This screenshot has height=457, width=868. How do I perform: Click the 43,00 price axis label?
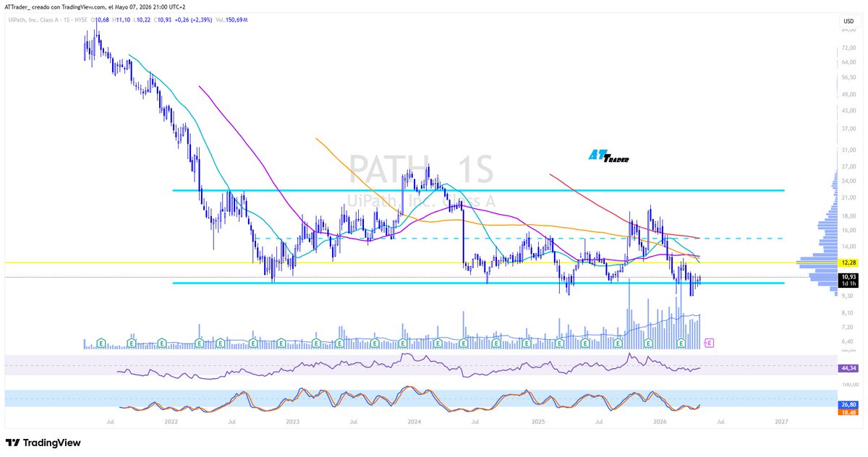click(x=848, y=110)
